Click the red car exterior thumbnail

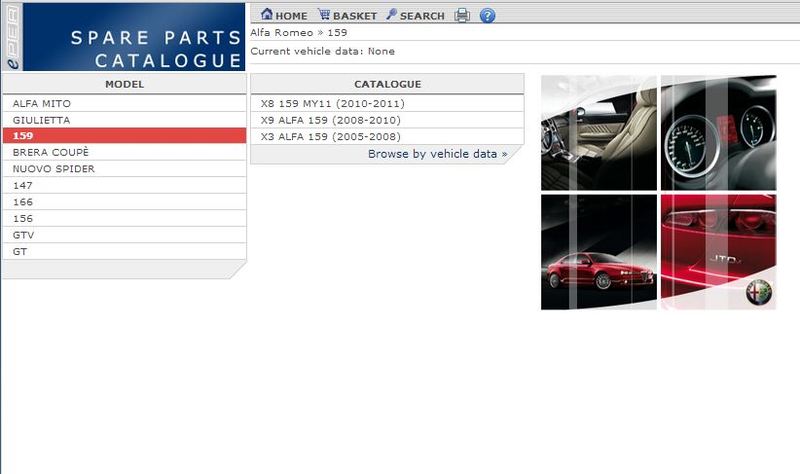tap(598, 252)
